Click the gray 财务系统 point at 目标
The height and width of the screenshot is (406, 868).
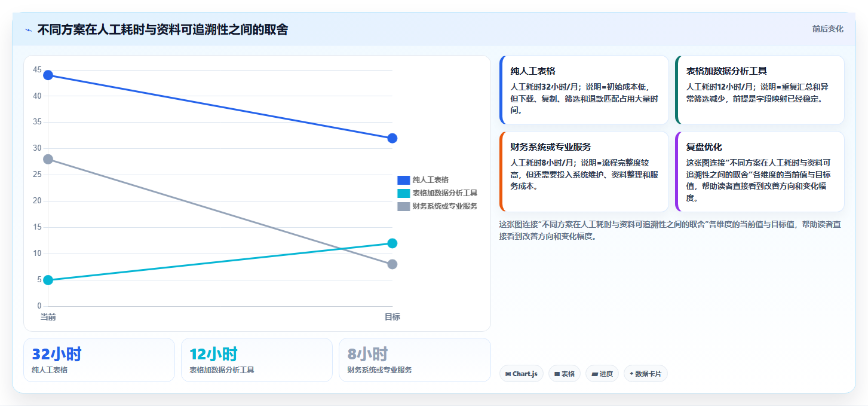[392, 264]
